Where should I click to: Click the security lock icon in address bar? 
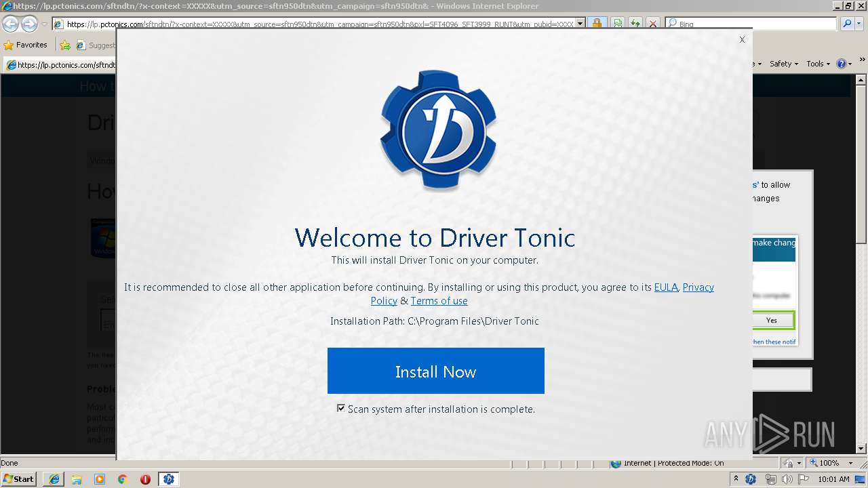pos(597,24)
